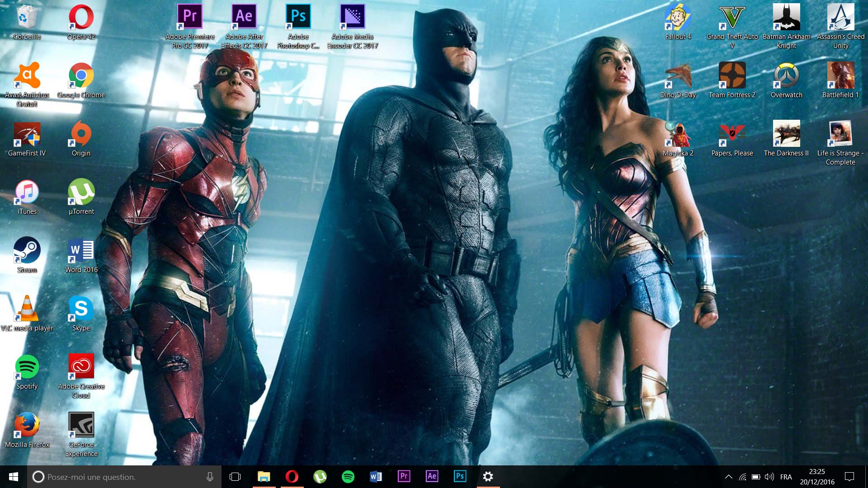Click the Cortana microphone button

click(210, 477)
